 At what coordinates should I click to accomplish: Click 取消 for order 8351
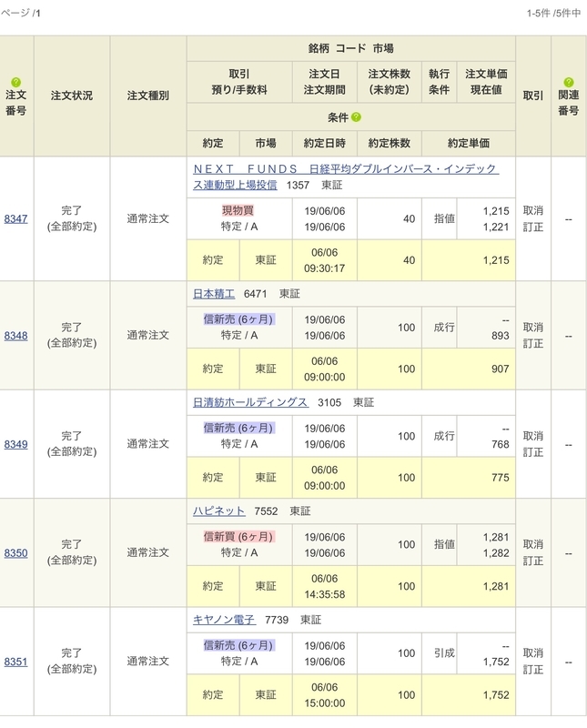(533, 653)
